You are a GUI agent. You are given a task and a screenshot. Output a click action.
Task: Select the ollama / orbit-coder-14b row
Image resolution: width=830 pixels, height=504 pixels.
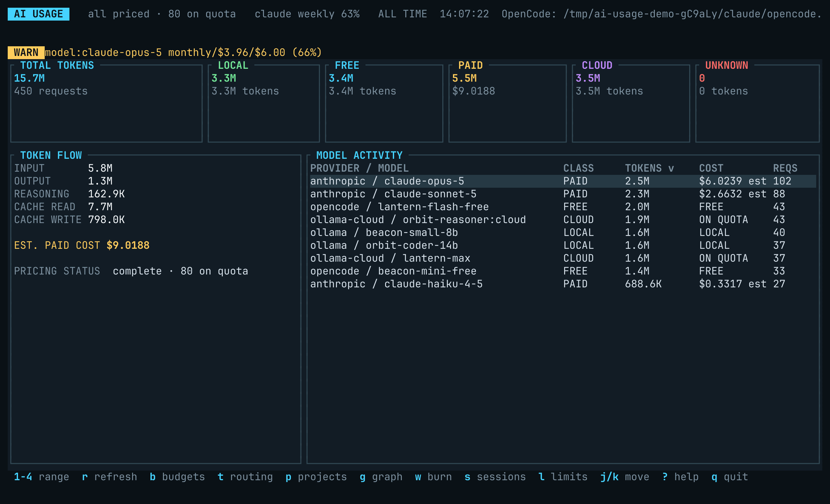coord(563,245)
